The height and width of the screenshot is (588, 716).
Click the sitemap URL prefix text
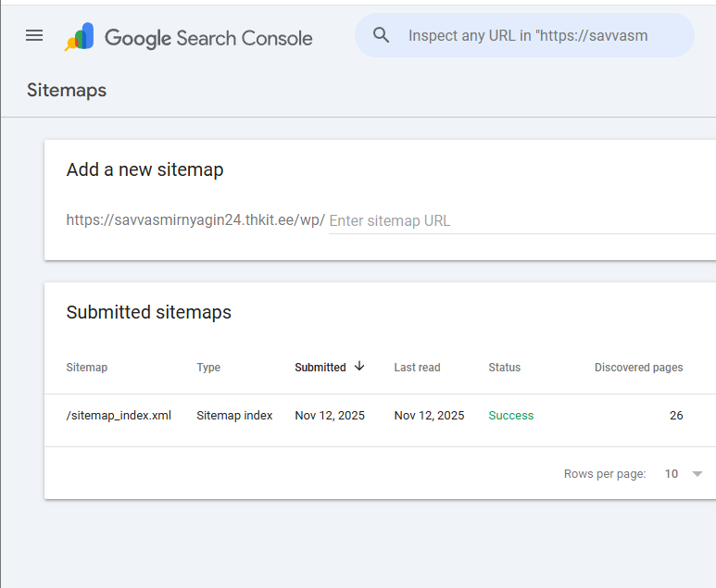[x=195, y=220]
